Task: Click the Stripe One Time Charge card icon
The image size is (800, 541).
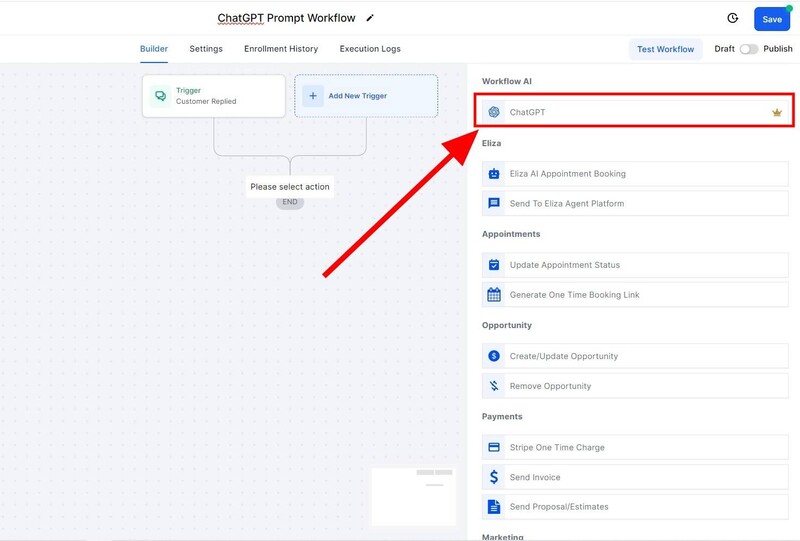Action: [x=494, y=447]
